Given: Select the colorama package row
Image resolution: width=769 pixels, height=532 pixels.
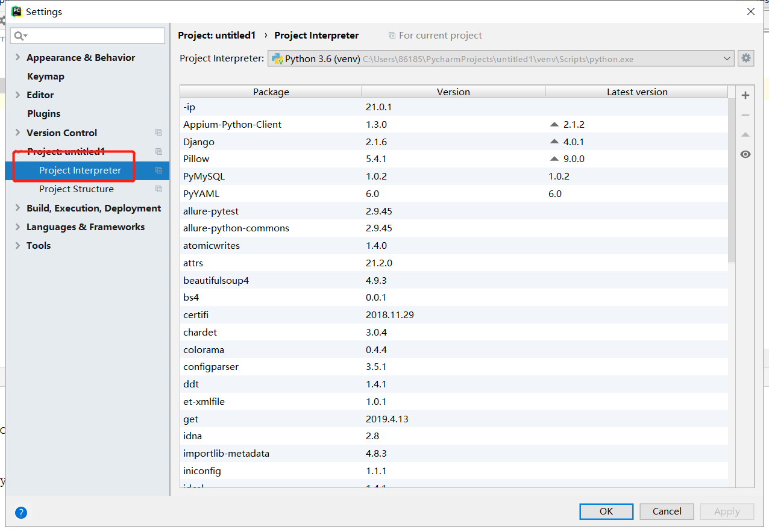Looking at the screenshot, I should pos(454,349).
